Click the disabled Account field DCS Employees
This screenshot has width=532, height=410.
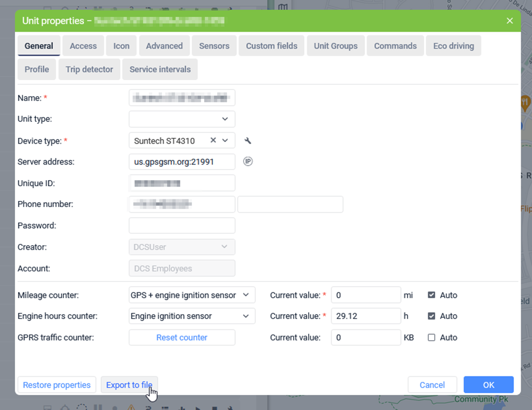182,268
